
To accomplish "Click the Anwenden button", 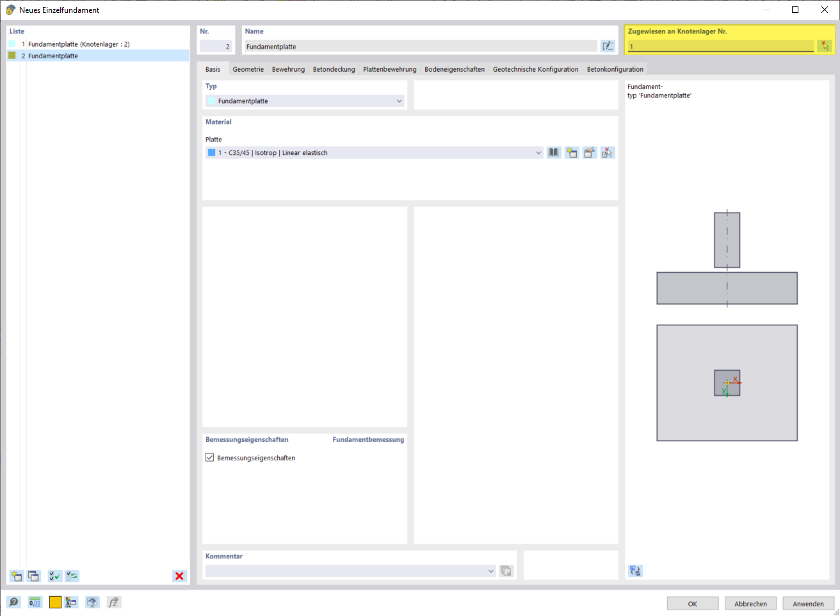I will 808,604.
